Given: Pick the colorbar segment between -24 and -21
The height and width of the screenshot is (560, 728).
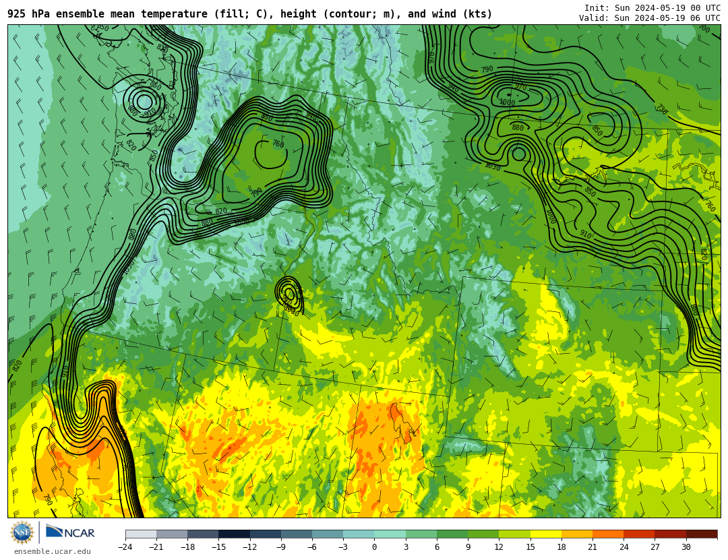Looking at the screenshot, I should 141,534.
